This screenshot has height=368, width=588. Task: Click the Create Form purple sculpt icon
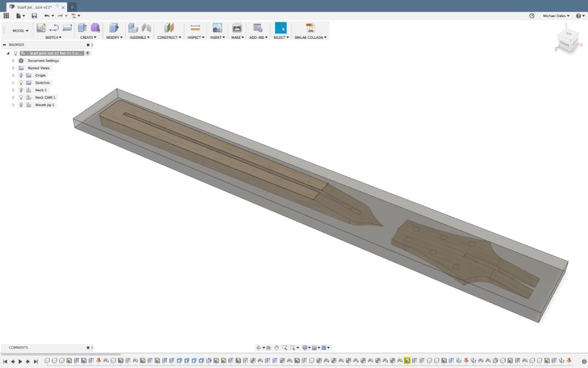click(95, 28)
